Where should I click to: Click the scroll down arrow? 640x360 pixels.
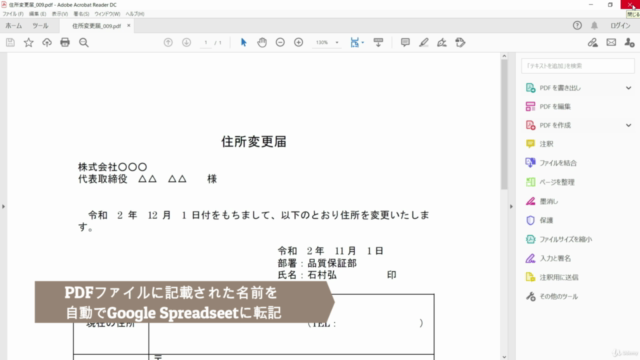[504, 357]
